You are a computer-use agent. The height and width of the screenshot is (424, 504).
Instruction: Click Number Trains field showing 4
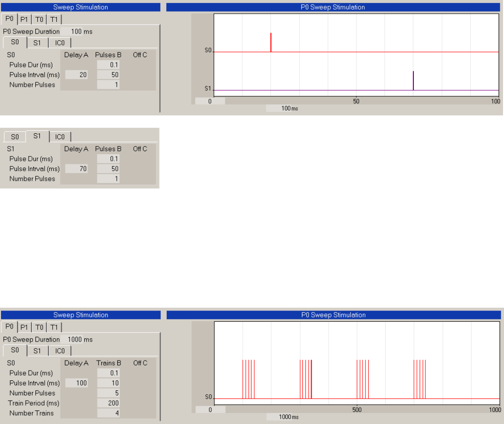[109, 413]
